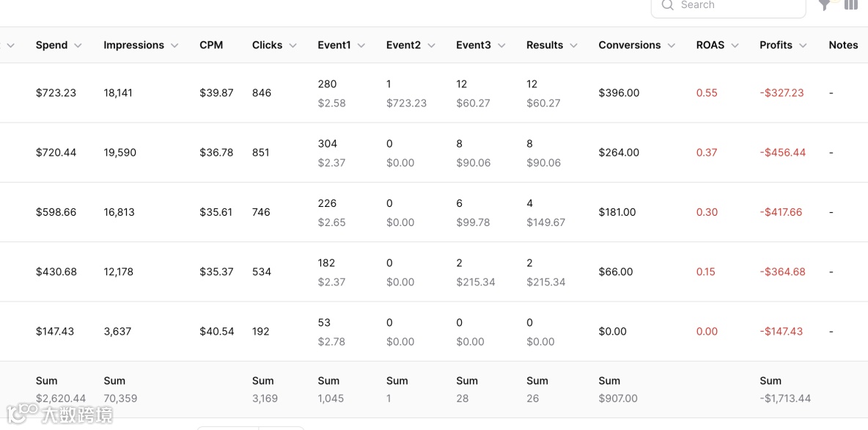Image resolution: width=868 pixels, height=430 pixels.
Task: Open the Impressions column dropdown arrow
Action: tap(174, 45)
